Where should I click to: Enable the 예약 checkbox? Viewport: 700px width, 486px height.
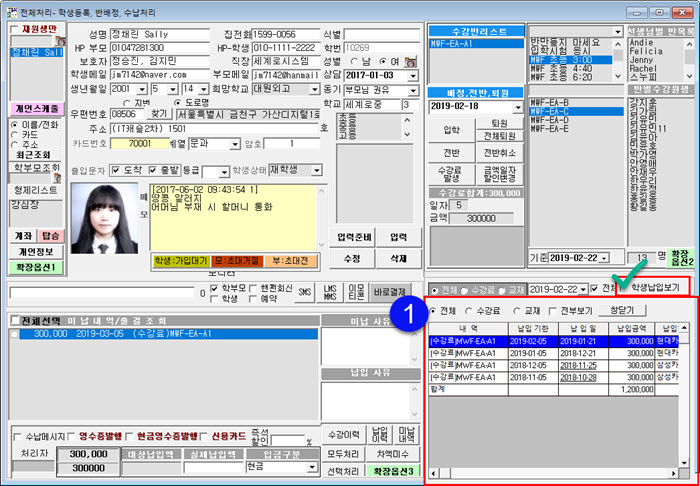(x=252, y=299)
